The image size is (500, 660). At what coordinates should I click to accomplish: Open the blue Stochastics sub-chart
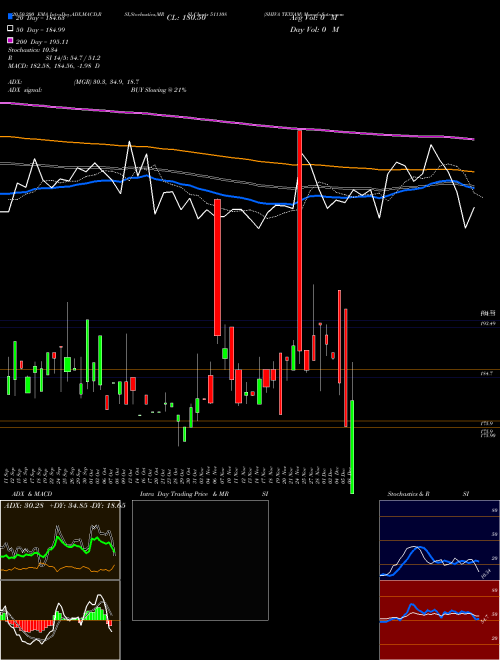(439, 540)
